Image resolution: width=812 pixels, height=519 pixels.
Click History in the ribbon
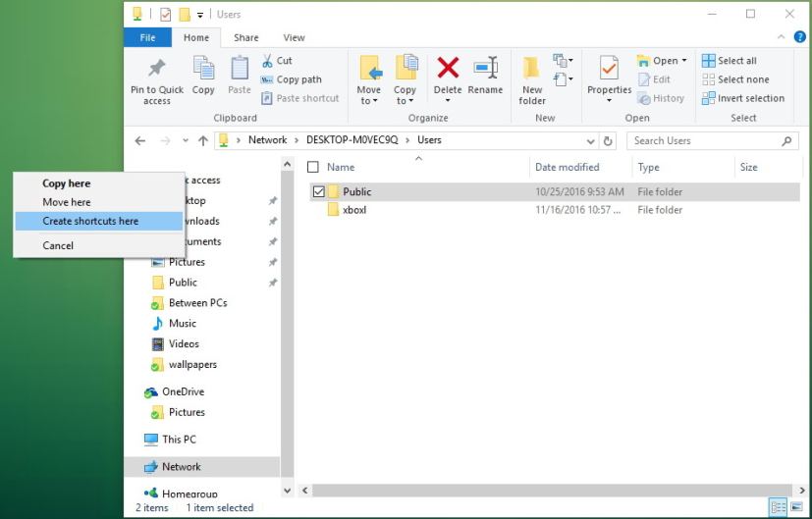pyautogui.click(x=661, y=98)
